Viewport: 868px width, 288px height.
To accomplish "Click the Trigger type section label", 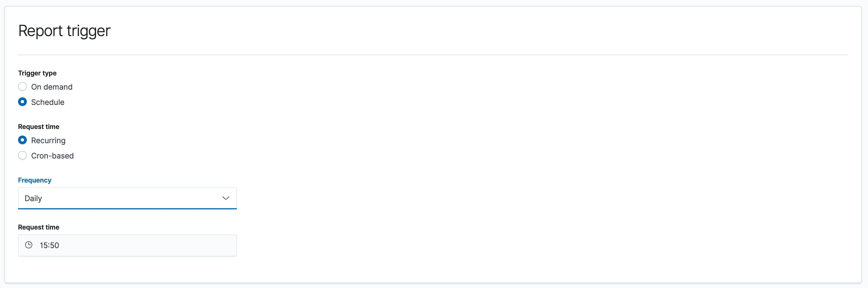I will click(x=37, y=73).
